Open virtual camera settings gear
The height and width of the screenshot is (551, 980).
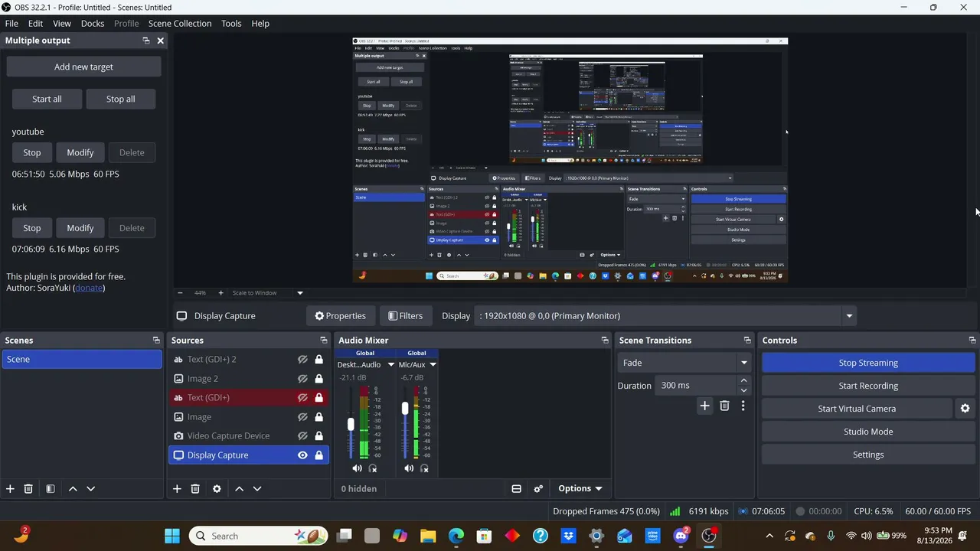(x=965, y=409)
